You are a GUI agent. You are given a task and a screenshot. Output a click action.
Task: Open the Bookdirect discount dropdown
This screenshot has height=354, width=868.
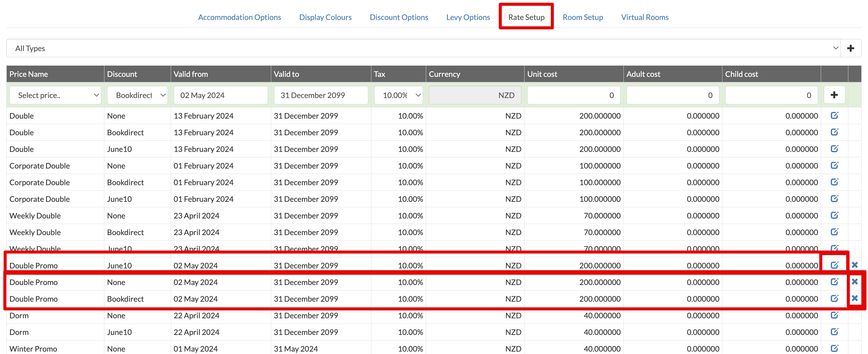[x=137, y=95]
